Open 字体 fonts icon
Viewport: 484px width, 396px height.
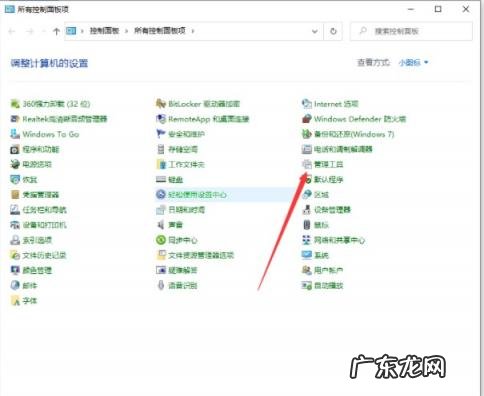(x=15, y=301)
